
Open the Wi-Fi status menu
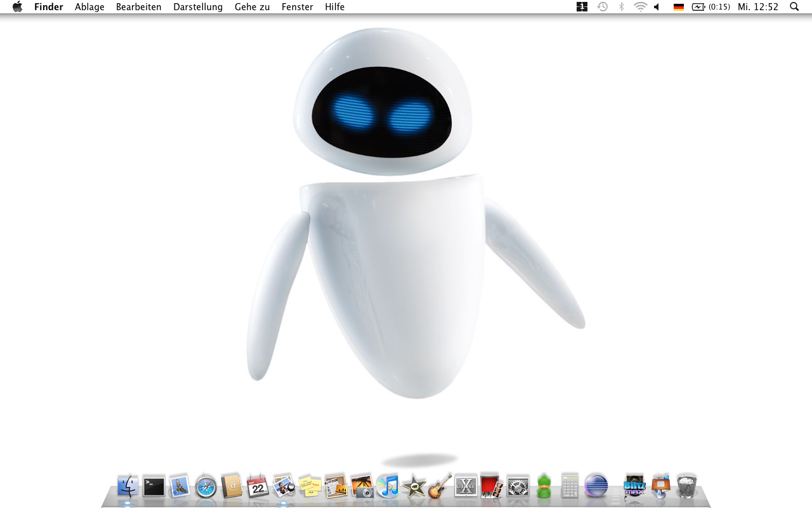[641, 7]
